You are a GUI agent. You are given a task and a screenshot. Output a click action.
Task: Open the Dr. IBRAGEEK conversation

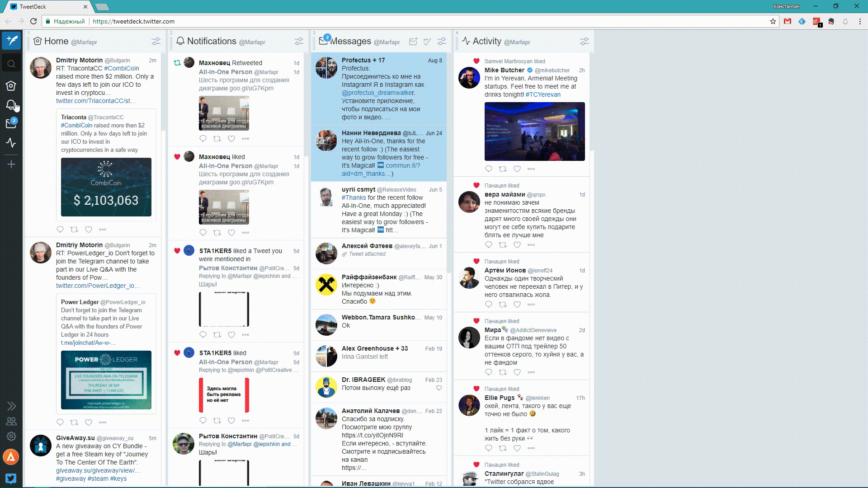(379, 387)
